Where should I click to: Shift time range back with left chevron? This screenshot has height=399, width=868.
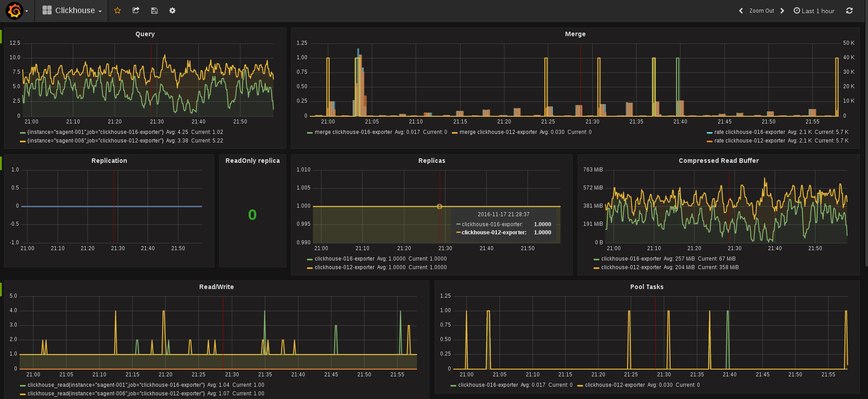tap(741, 11)
